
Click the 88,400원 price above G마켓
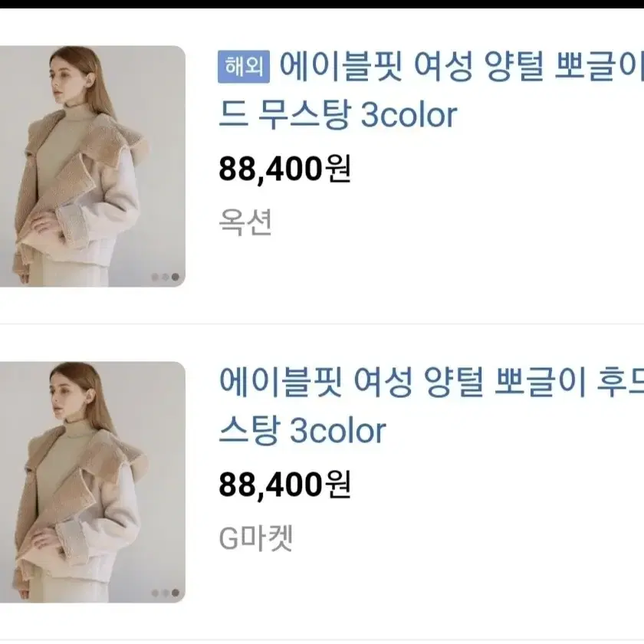click(x=284, y=485)
